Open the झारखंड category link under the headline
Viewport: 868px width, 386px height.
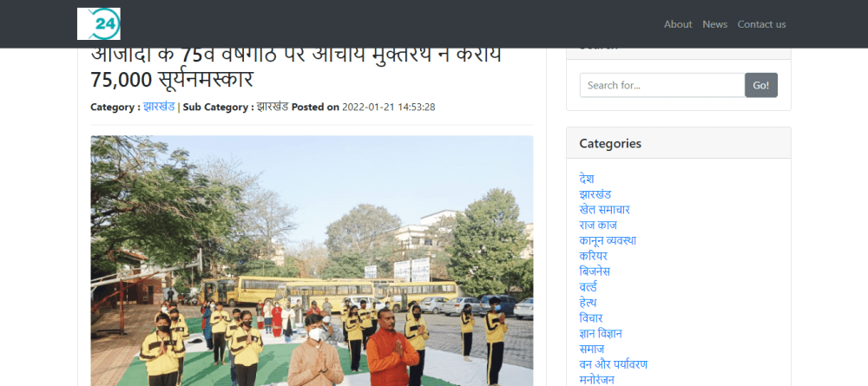pos(160,108)
